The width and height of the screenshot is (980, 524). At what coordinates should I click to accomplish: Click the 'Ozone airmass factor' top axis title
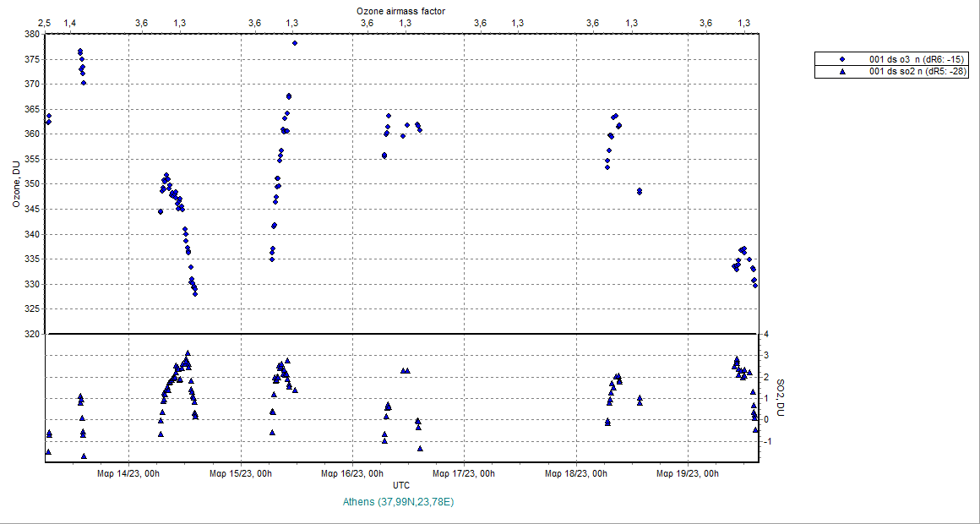401,11
